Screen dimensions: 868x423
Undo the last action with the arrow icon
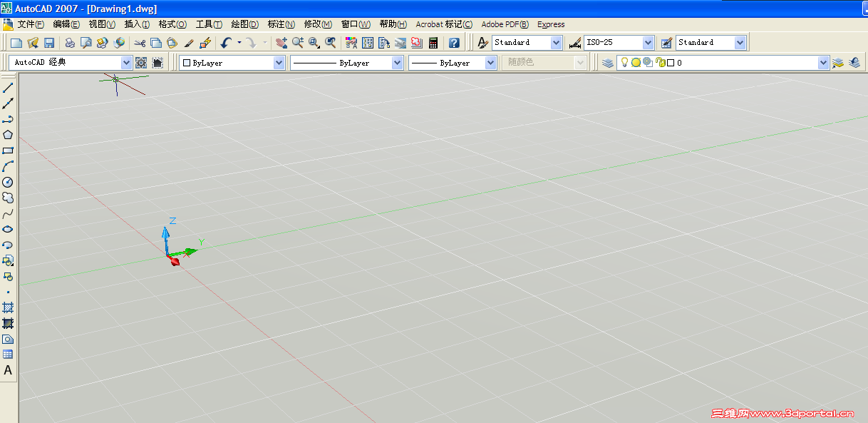coord(226,43)
